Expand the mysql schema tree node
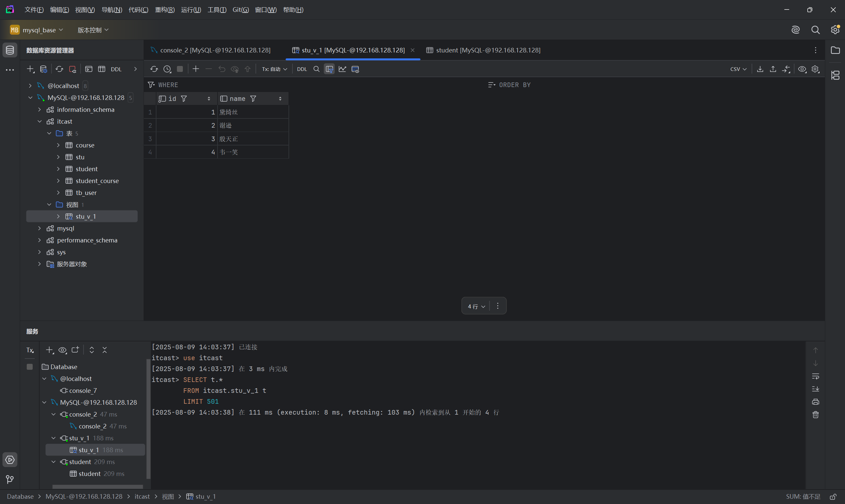This screenshot has width=845, height=504. tap(39, 228)
